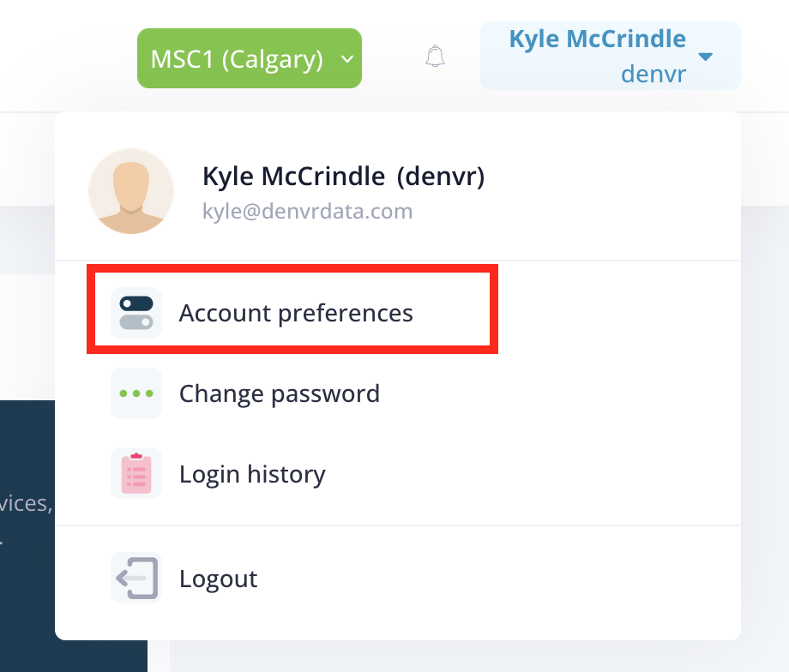
Task: Choose Change password from the menu
Action: [280, 393]
